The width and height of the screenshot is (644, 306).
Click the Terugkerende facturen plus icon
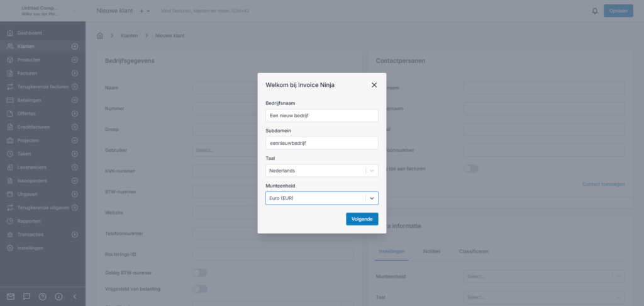(75, 87)
